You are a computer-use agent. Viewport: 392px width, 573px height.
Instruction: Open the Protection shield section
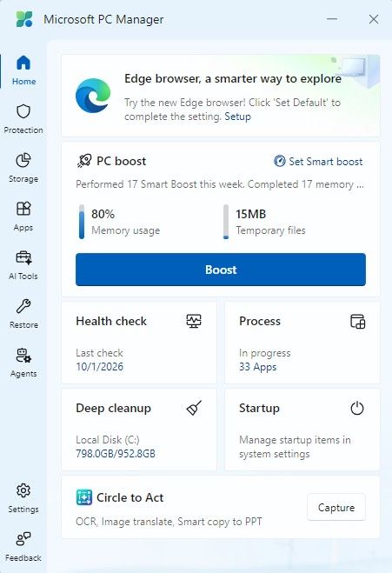click(x=23, y=119)
